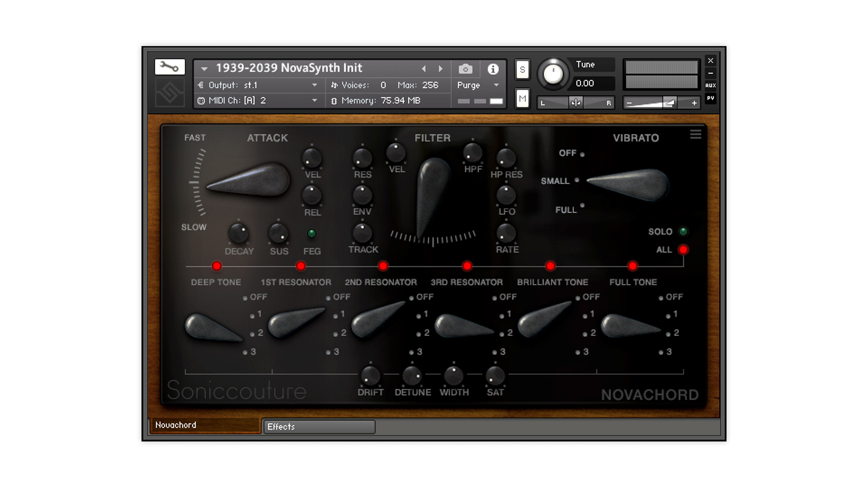Toggle the SOLO LED switch
Viewport: 868px width, 488px height.
tap(683, 231)
